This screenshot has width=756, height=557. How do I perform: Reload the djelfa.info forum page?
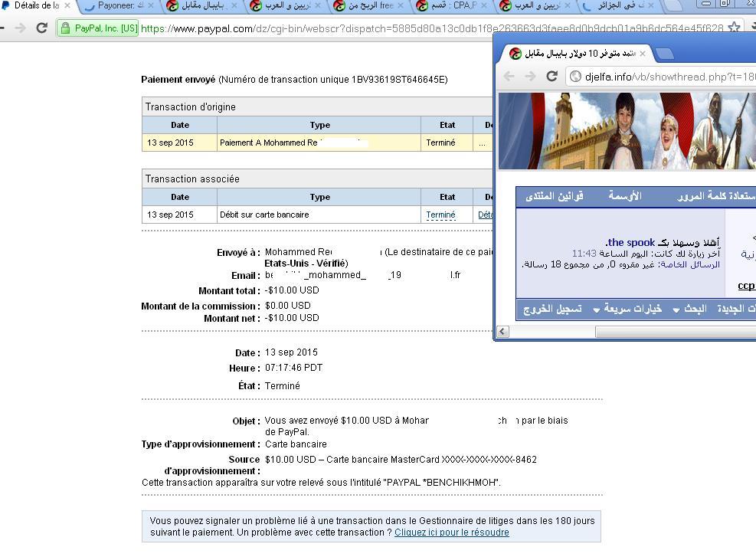coord(552,76)
